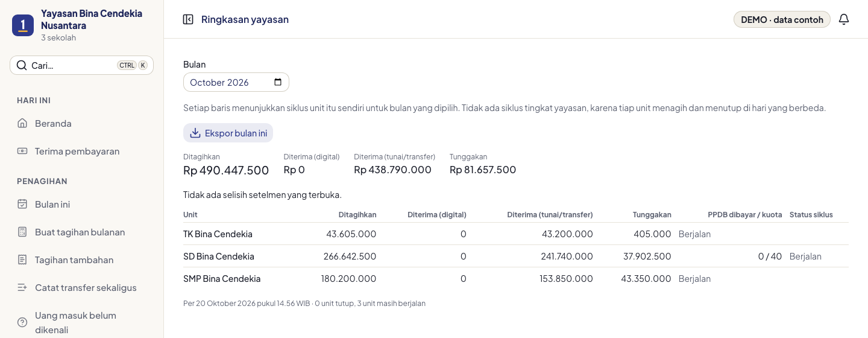
Task: Click the HARI INI section label
Action: [x=34, y=100]
